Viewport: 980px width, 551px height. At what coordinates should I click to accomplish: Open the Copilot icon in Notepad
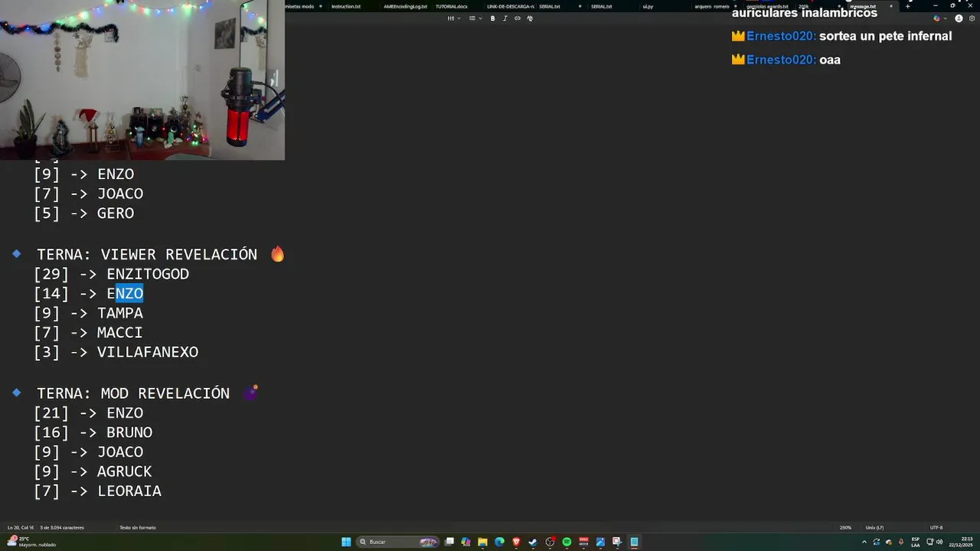tap(937, 18)
